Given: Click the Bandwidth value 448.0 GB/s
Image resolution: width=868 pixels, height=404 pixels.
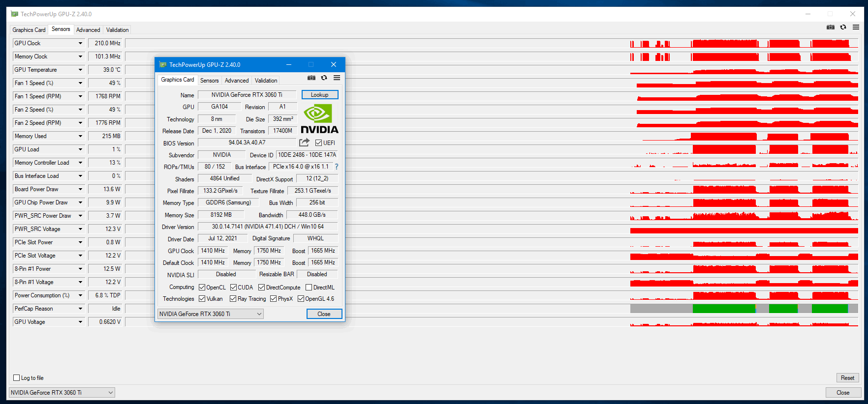Looking at the screenshot, I should (312, 215).
